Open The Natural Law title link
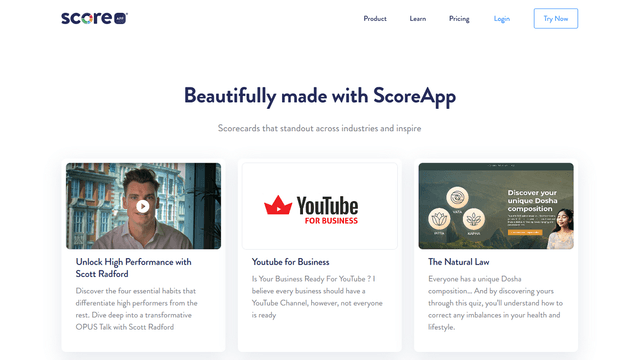Image resolution: width=640 pixels, height=360 pixels. click(458, 262)
